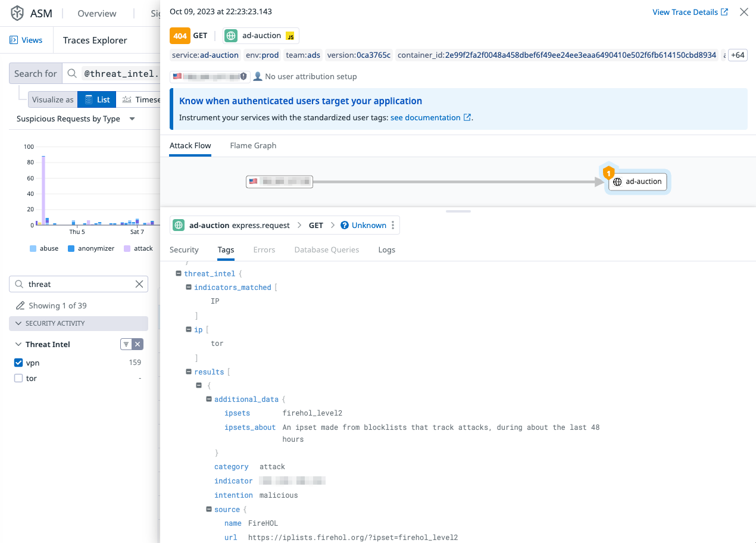This screenshot has height=543, width=756.
Task: Click the threat facet search input
Action: pyautogui.click(x=79, y=284)
